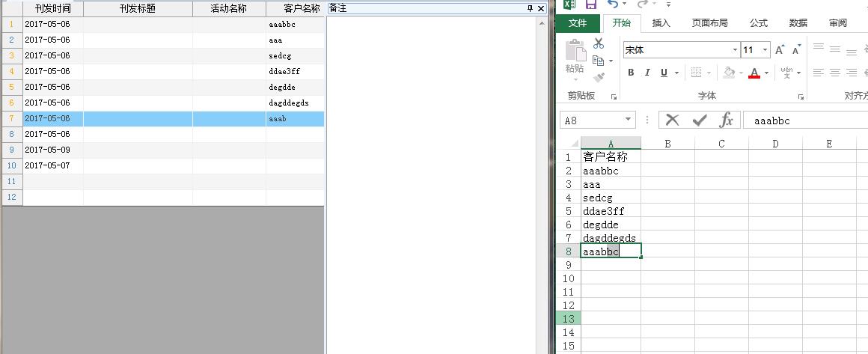Viewport: 868px width, 354px height.
Task: Click the Save icon in Excel's quick access toolbar
Action: coord(590,4)
